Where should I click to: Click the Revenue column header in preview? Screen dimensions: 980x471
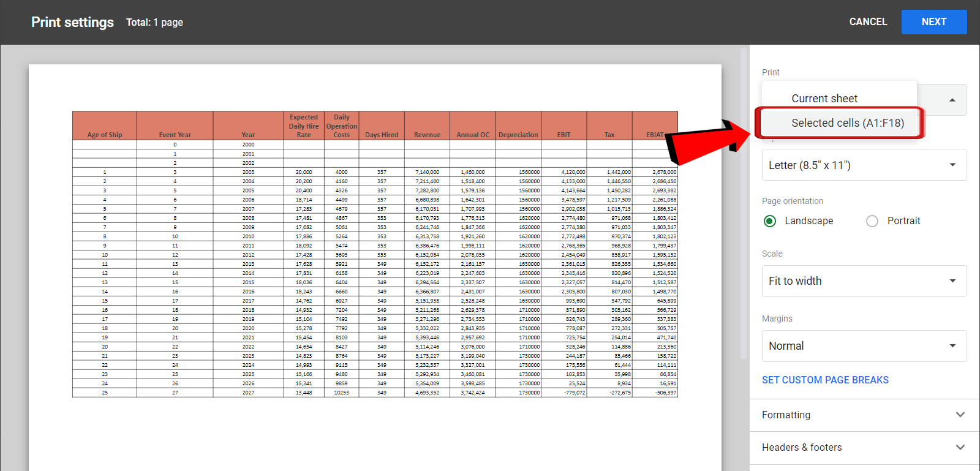(427, 135)
